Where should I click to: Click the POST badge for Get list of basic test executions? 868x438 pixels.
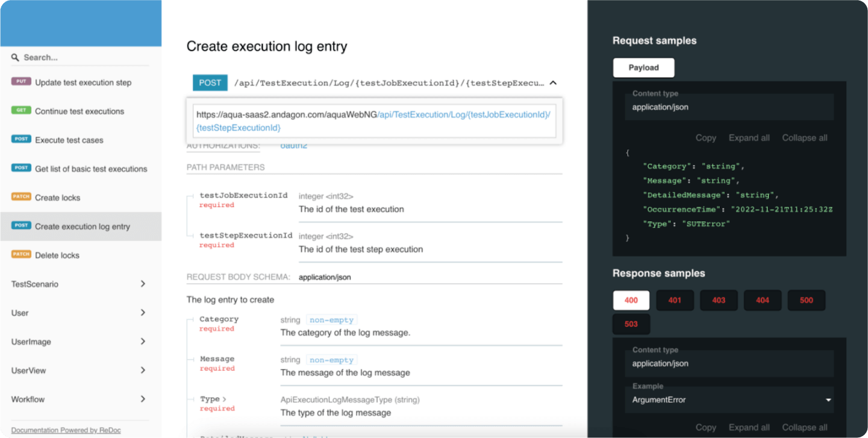click(x=20, y=168)
